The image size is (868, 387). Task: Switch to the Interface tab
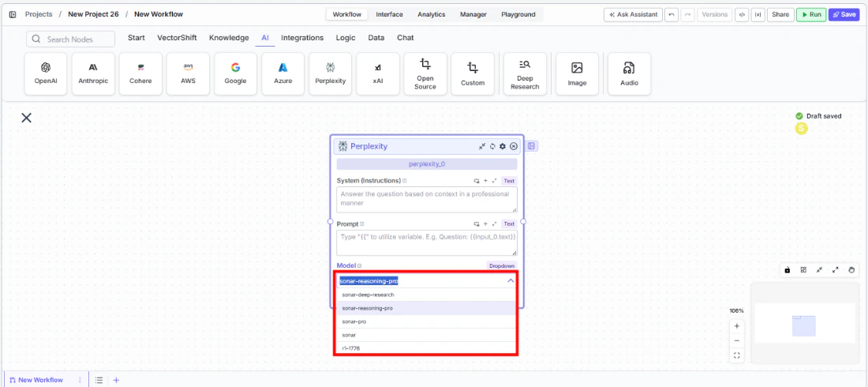389,14
